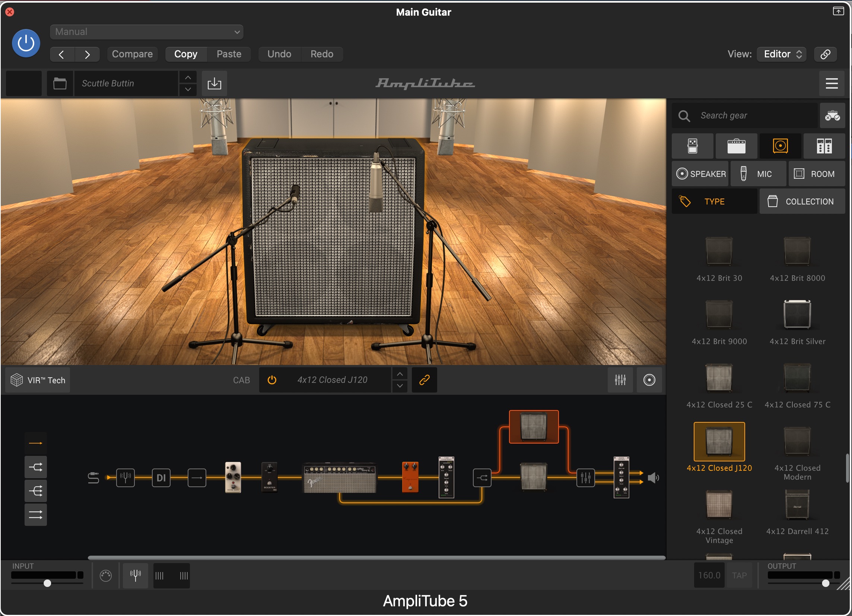This screenshot has height=616, width=852.
Task: Choose the 4x12 Closed 75 C cabinet
Action: (x=798, y=386)
